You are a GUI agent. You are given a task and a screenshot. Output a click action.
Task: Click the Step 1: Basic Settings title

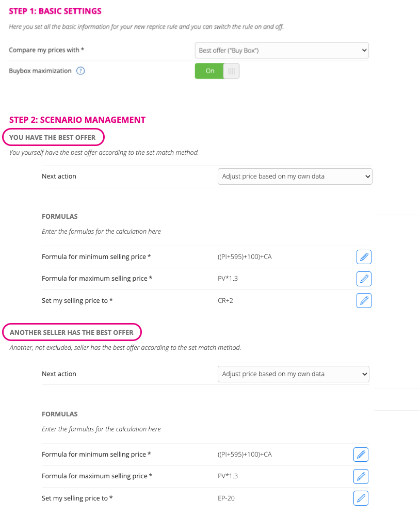[55, 11]
